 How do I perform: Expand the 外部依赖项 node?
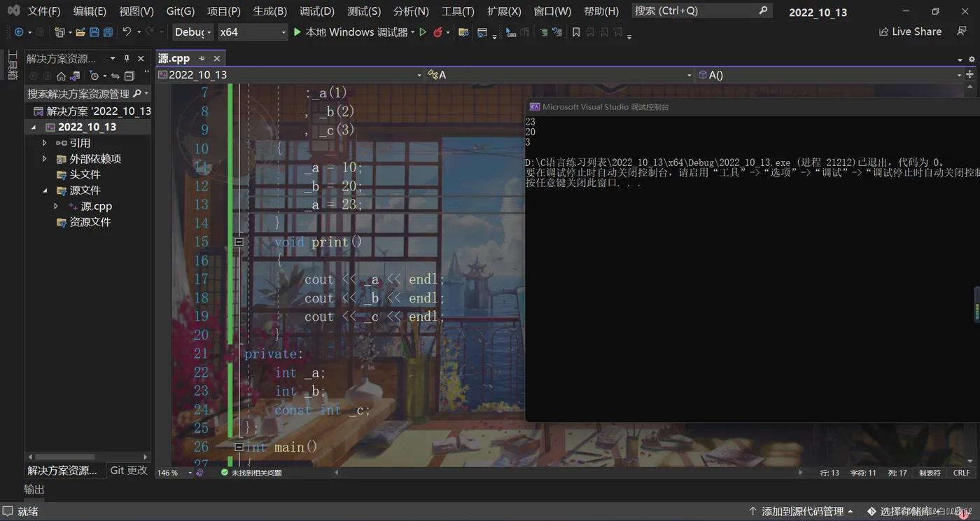(45, 159)
